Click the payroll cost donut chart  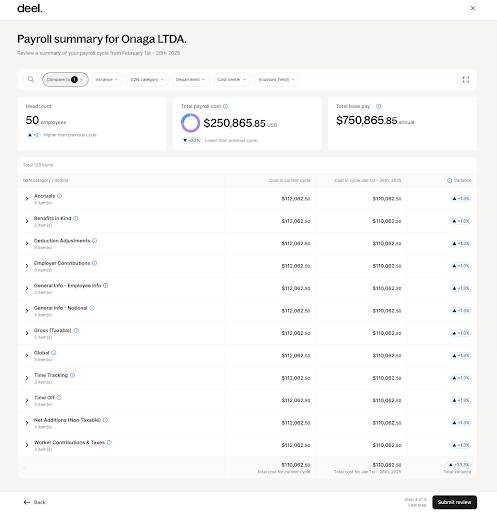[x=190, y=123]
